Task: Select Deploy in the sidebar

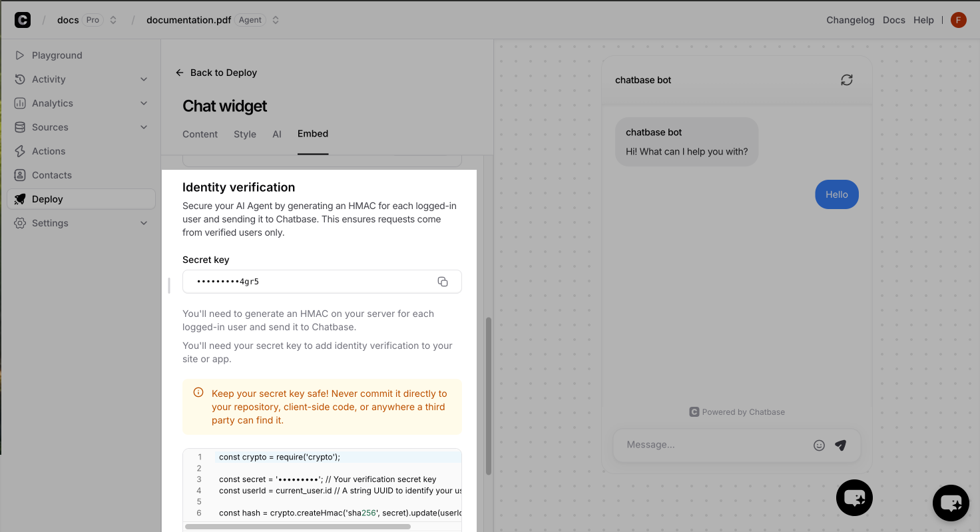Action: coord(81,199)
